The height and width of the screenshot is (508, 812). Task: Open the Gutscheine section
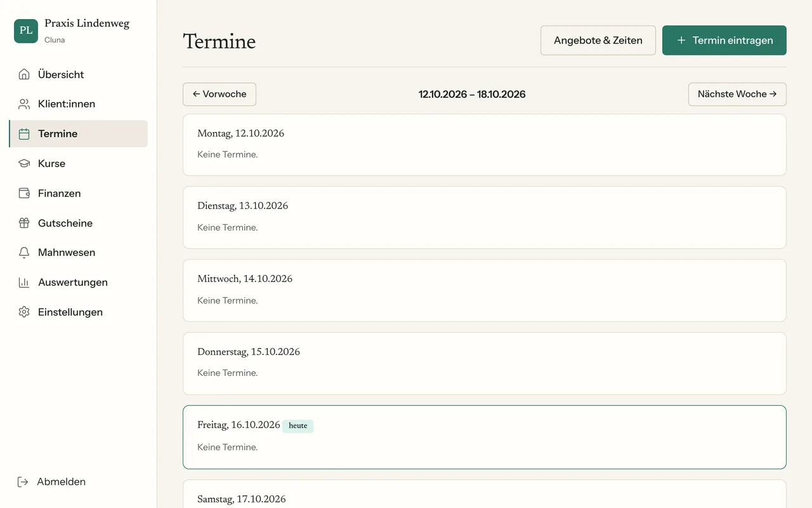[x=79, y=223]
